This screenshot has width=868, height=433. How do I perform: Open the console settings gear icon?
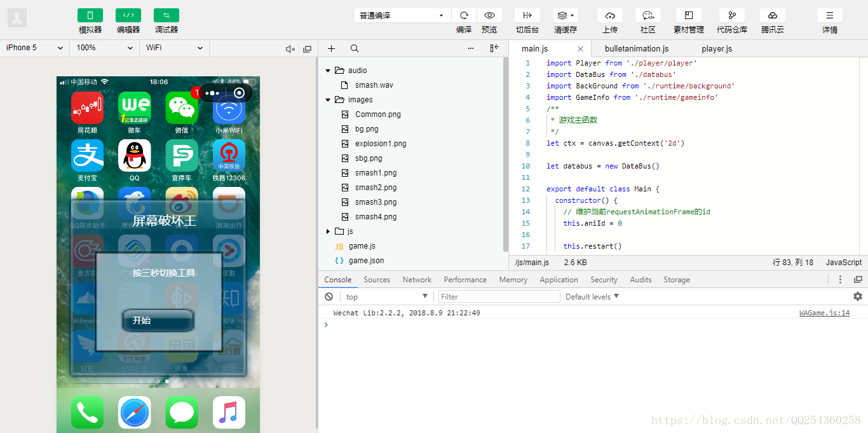858,296
